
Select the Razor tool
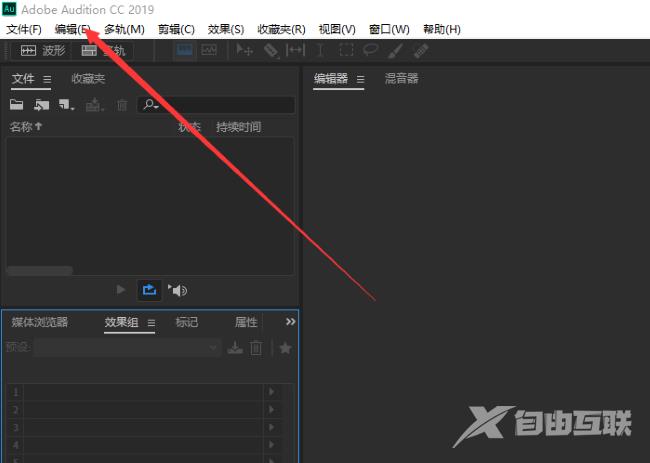pyautogui.click(x=271, y=51)
